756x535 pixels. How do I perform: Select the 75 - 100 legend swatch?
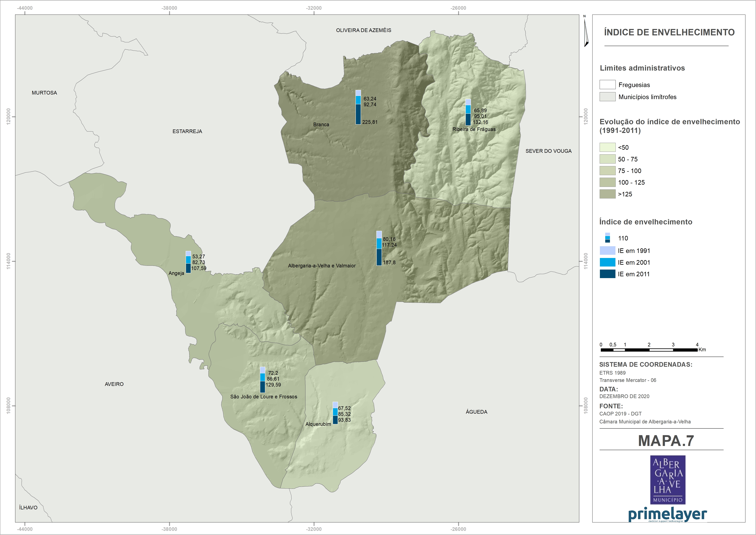pos(607,171)
